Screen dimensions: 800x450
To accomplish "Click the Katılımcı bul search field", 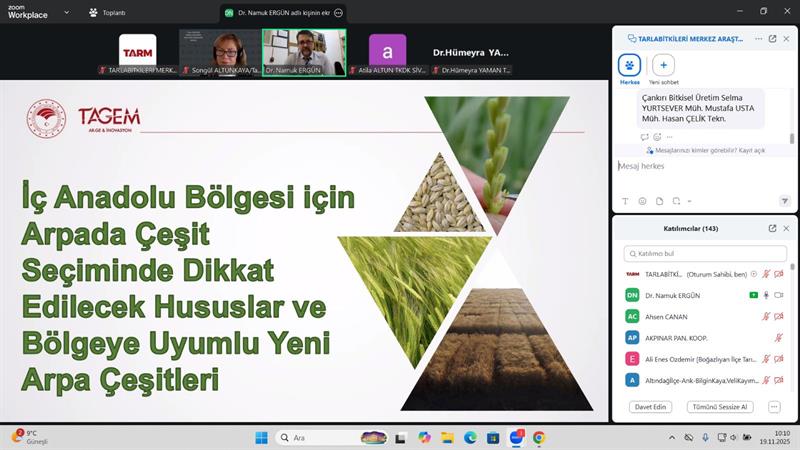I will coord(705,254).
